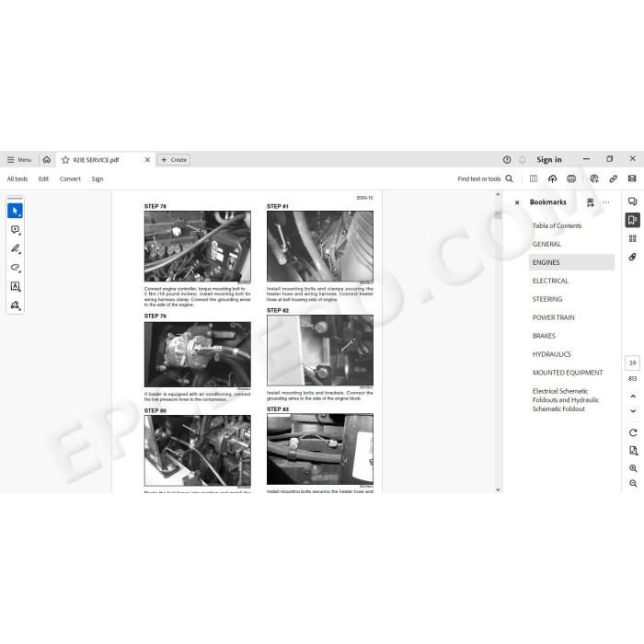This screenshot has width=644, height=644.
Task: Click the share with others icon
Action: tap(594, 178)
